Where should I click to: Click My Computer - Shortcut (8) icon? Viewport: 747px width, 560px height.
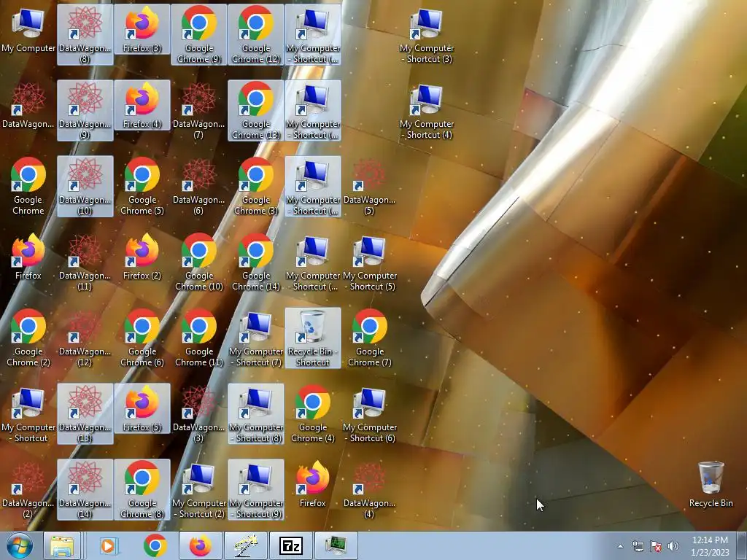pos(256,413)
